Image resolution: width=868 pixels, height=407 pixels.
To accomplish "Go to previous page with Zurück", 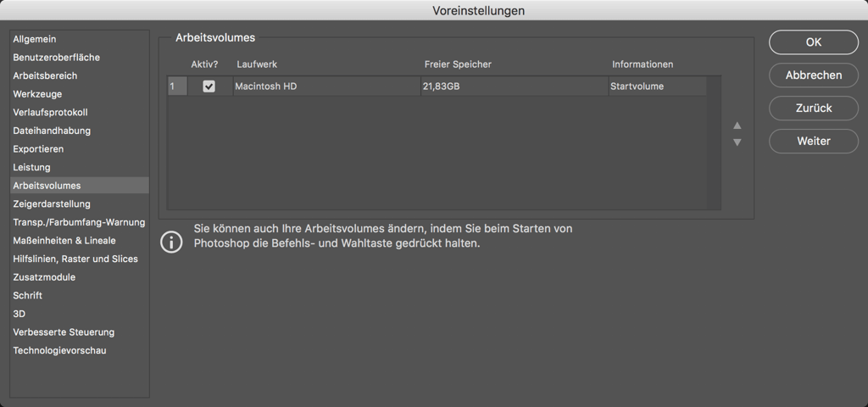I will (813, 108).
